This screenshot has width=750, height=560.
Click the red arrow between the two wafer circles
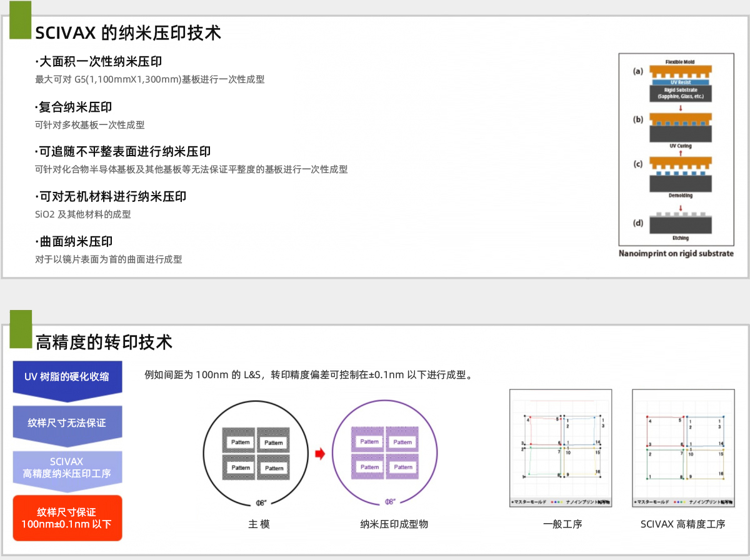click(320, 454)
